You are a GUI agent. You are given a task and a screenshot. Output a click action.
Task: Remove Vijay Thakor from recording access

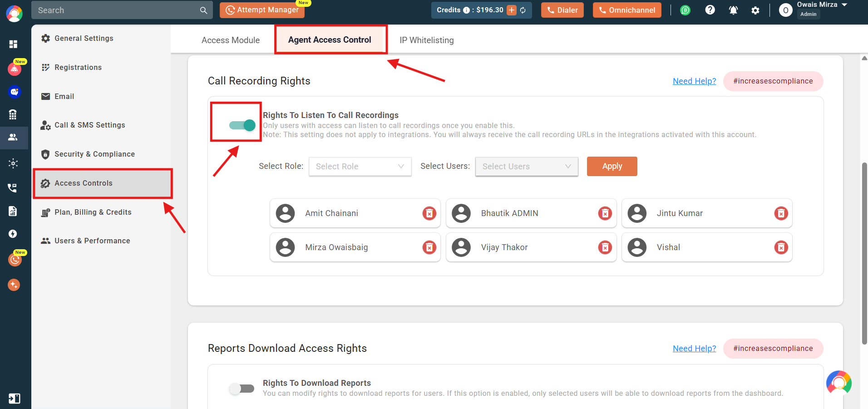coord(605,247)
